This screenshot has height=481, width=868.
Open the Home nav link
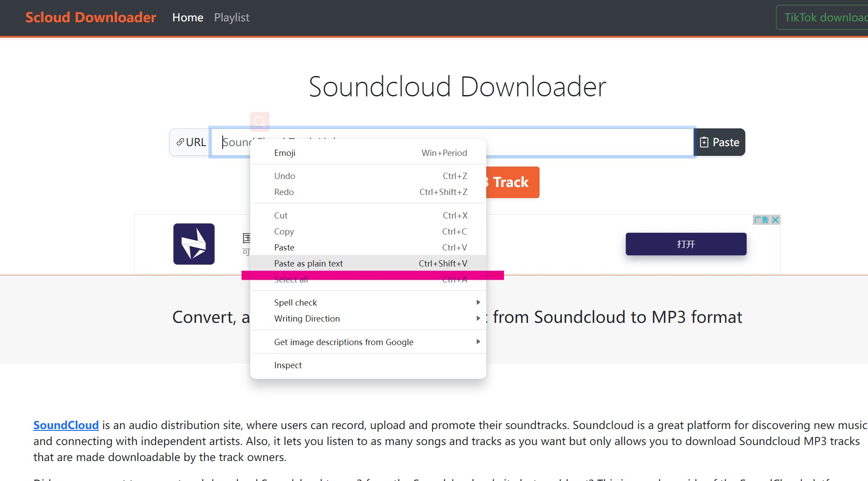pos(188,17)
